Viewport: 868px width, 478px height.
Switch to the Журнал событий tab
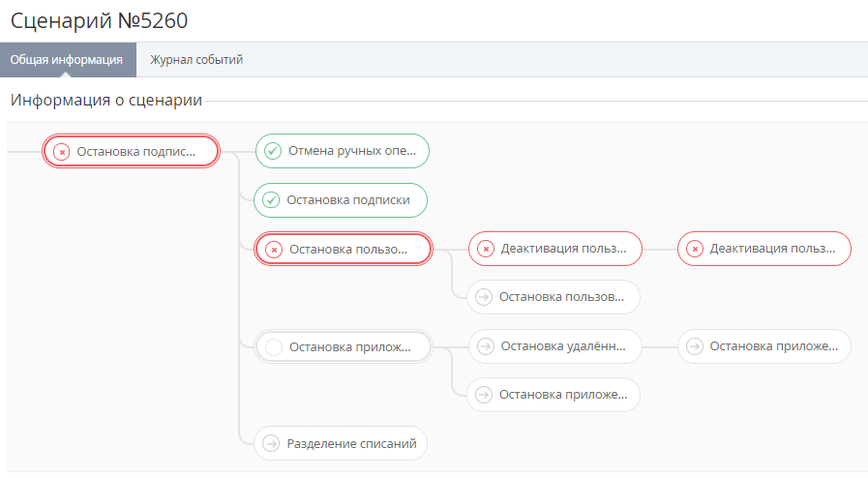195,60
